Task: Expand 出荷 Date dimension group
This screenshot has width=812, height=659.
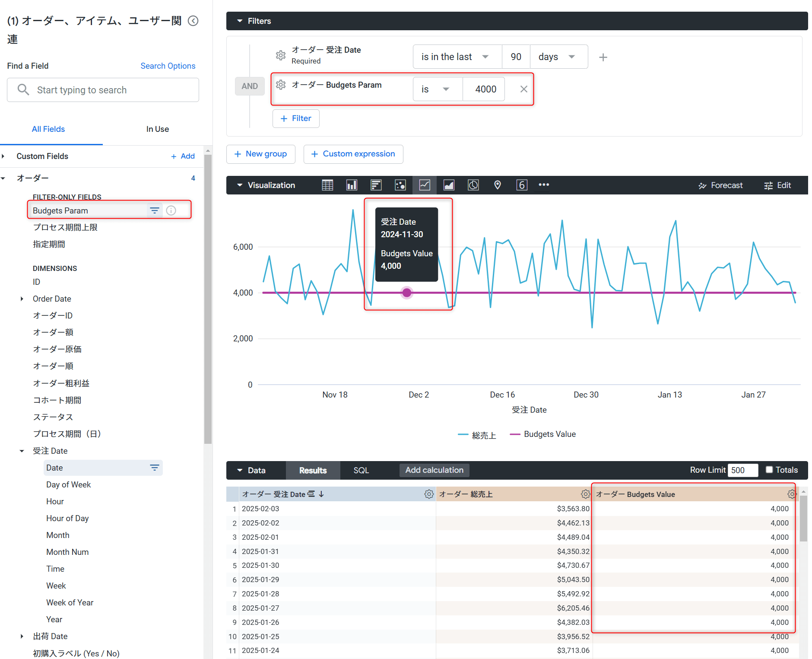Action: 22,636
